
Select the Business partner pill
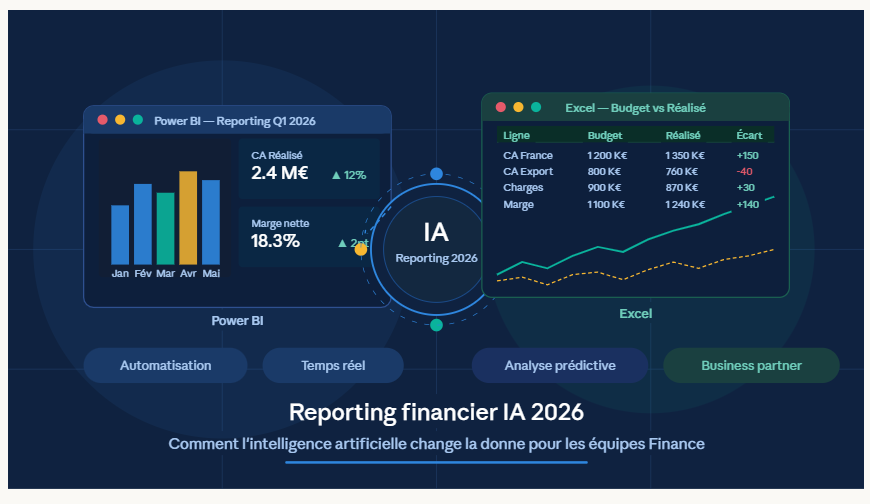[x=751, y=365]
